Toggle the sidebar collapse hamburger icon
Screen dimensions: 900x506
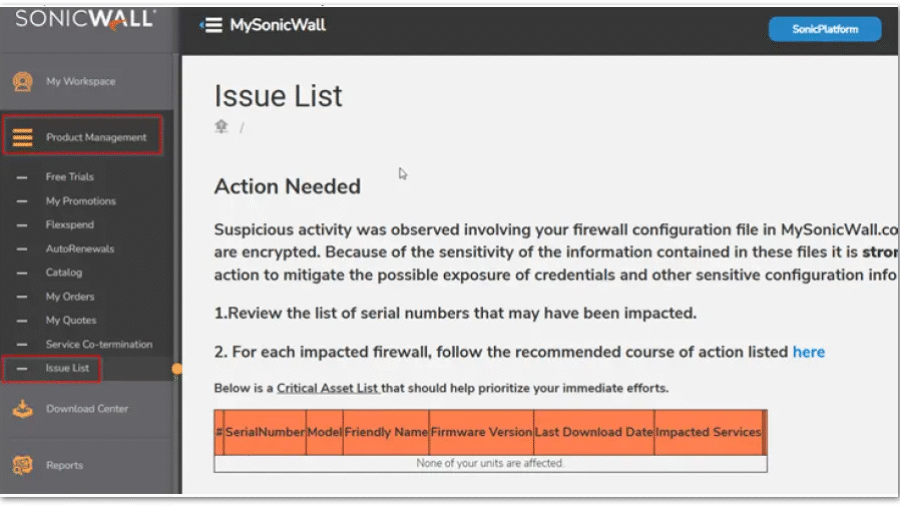coord(210,25)
